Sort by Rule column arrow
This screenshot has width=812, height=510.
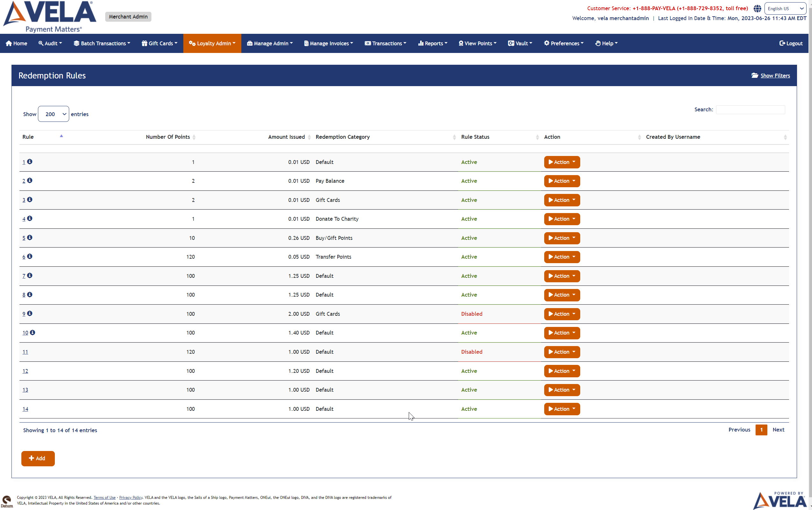[x=61, y=136]
